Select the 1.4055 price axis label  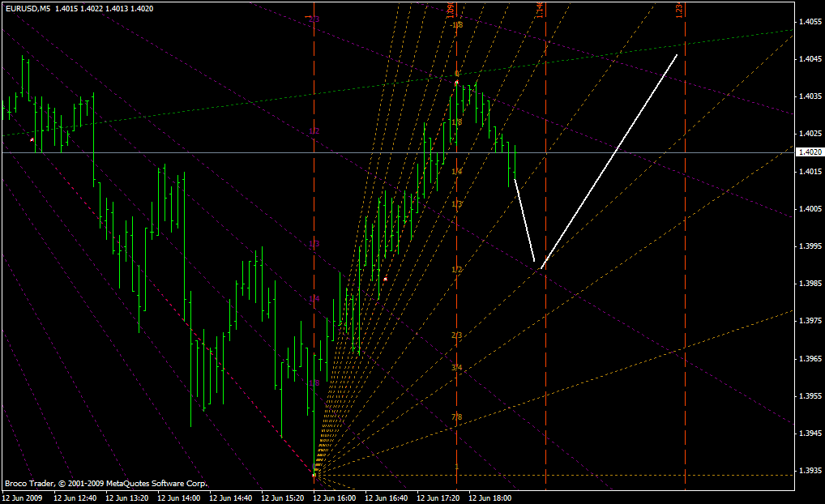point(810,22)
